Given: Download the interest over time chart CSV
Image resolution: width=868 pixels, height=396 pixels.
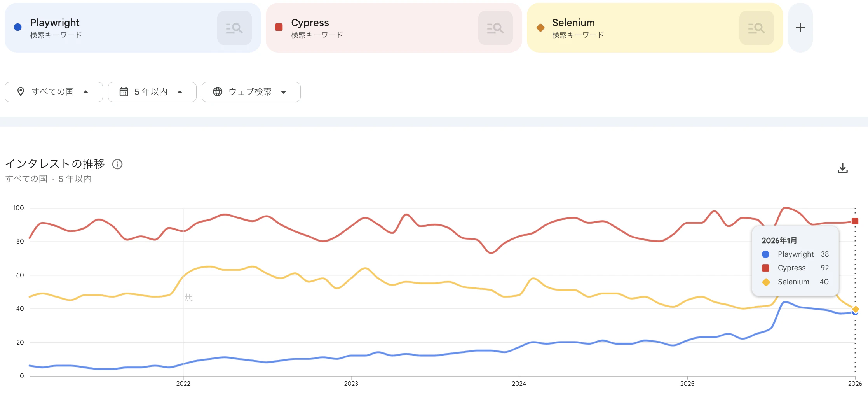Looking at the screenshot, I should click(842, 168).
